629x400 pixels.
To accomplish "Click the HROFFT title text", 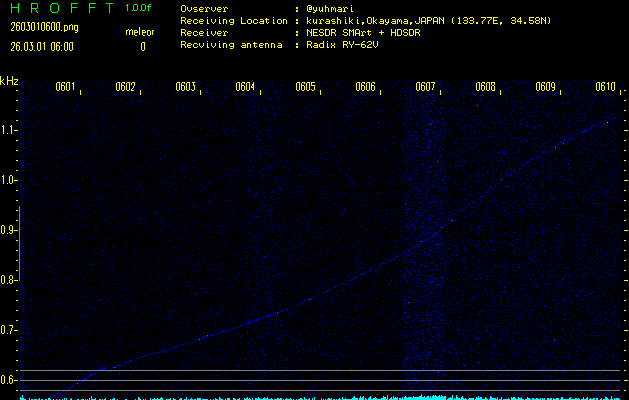I will click(58, 8).
